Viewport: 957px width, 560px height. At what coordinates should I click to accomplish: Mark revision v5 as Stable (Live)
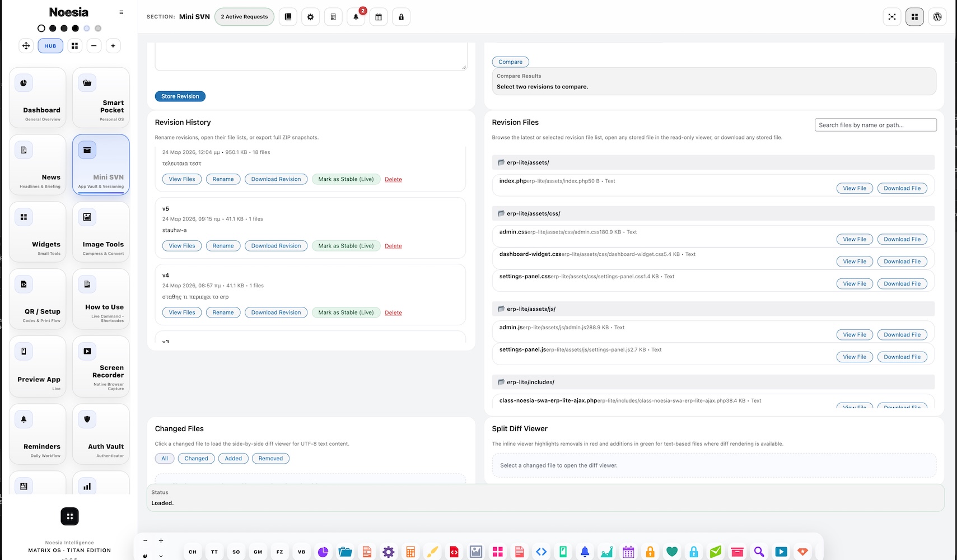[346, 246]
